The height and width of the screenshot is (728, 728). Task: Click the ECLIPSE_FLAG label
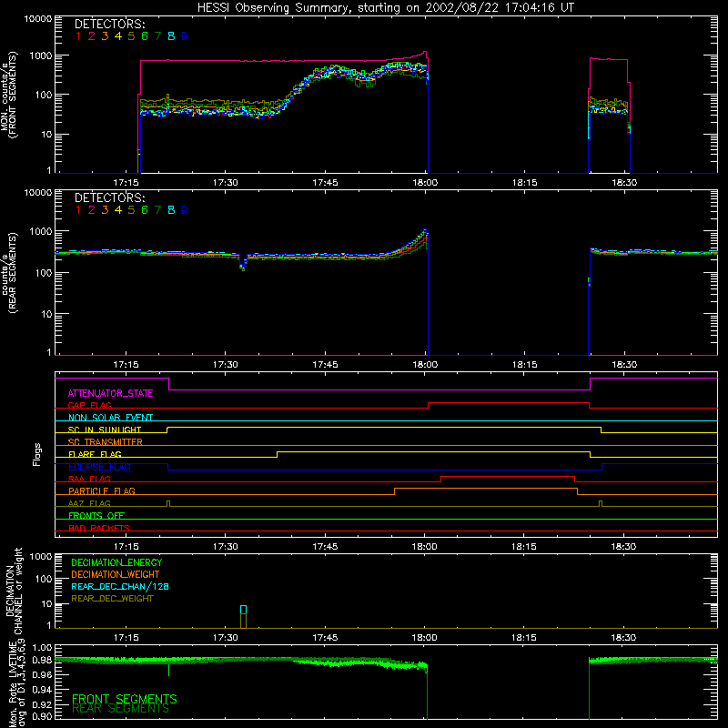click(x=99, y=467)
